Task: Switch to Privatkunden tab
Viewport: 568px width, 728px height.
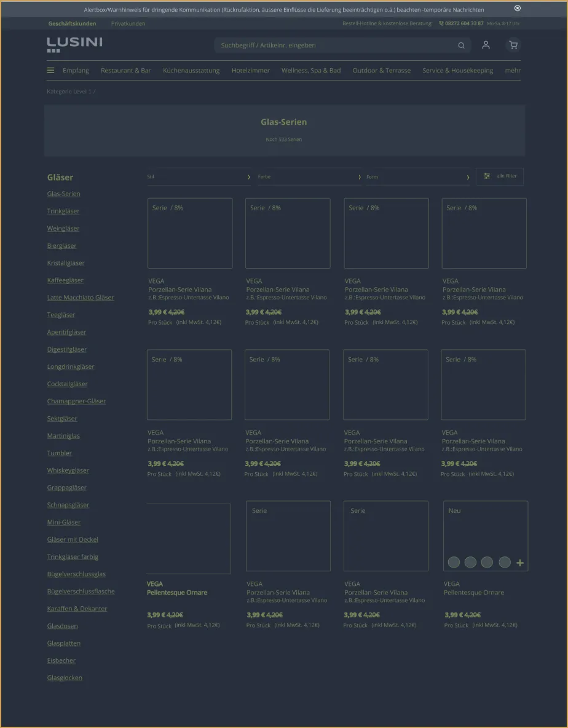Action: pos(128,24)
